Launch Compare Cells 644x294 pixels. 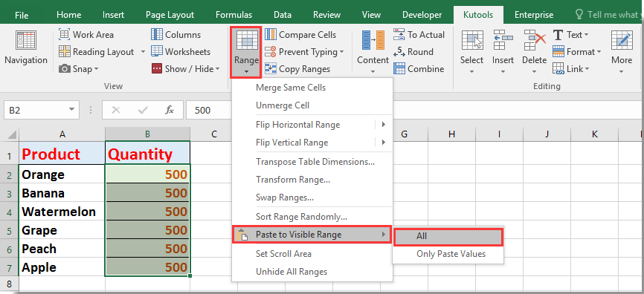[301, 35]
